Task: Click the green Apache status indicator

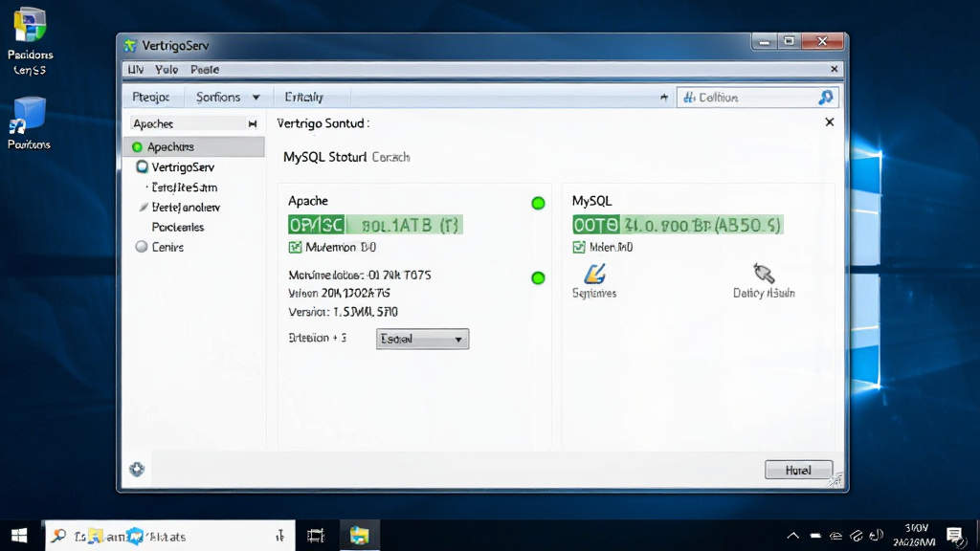Action: pos(538,203)
